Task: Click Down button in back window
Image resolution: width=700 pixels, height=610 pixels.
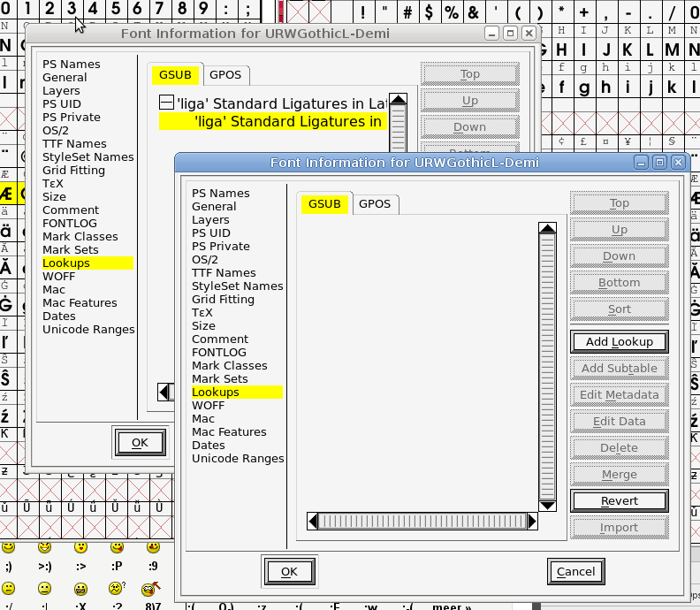Action: click(469, 127)
